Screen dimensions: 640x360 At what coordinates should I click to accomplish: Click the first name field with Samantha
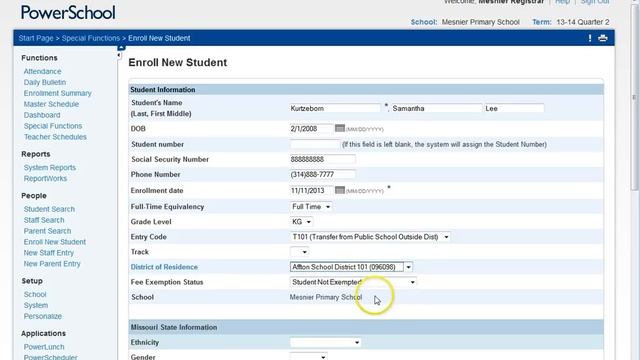click(x=436, y=109)
